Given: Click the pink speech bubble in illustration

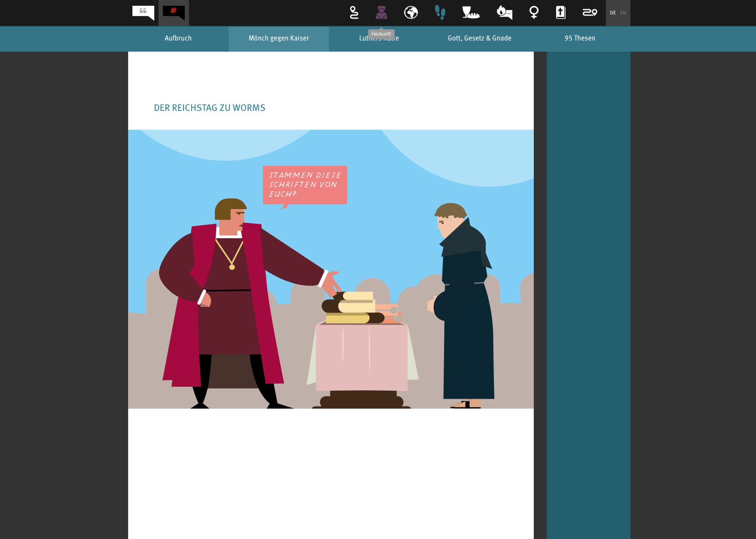Looking at the screenshot, I should pos(305,185).
